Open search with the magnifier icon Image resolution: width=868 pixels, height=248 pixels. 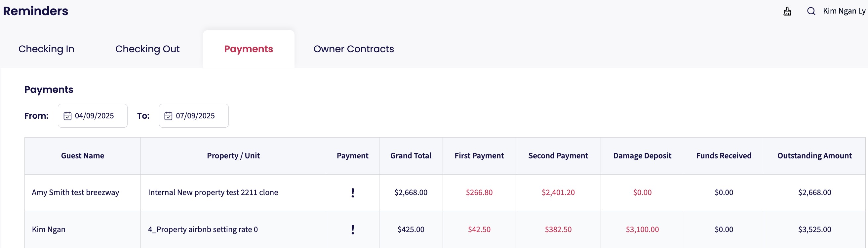811,12
